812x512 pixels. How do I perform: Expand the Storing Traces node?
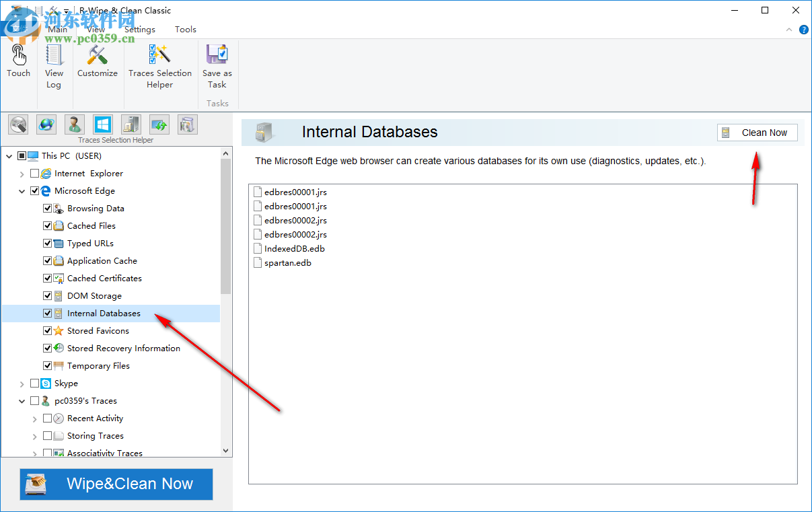tap(35, 436)
